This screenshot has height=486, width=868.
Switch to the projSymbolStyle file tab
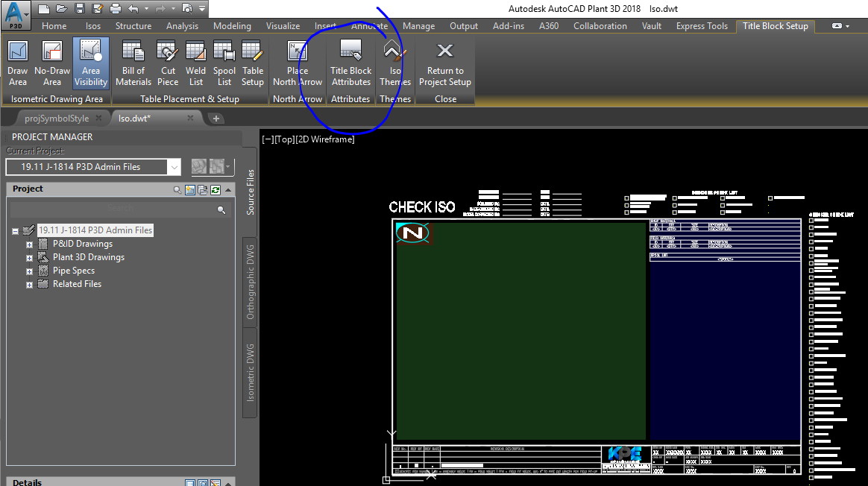point(57,119)
